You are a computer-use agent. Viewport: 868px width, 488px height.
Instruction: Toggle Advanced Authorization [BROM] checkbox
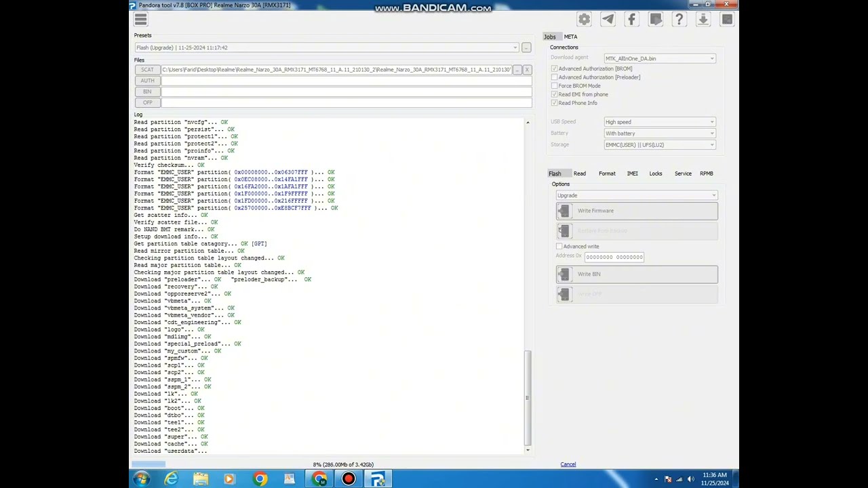tap(555, 68)
